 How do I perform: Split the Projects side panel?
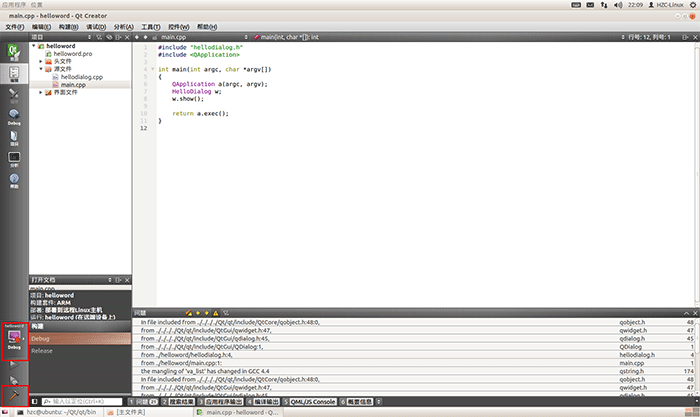pos(118,37)
